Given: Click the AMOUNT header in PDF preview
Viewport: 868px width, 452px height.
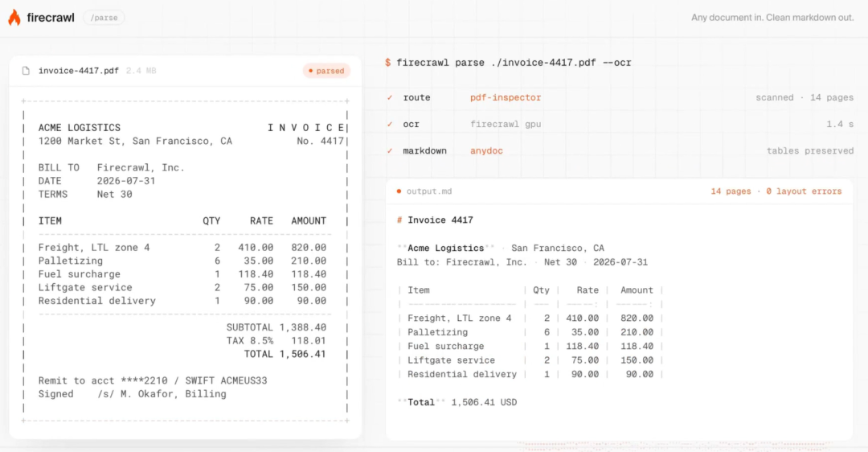Looking at the screenshot, I should click(309, 221).
